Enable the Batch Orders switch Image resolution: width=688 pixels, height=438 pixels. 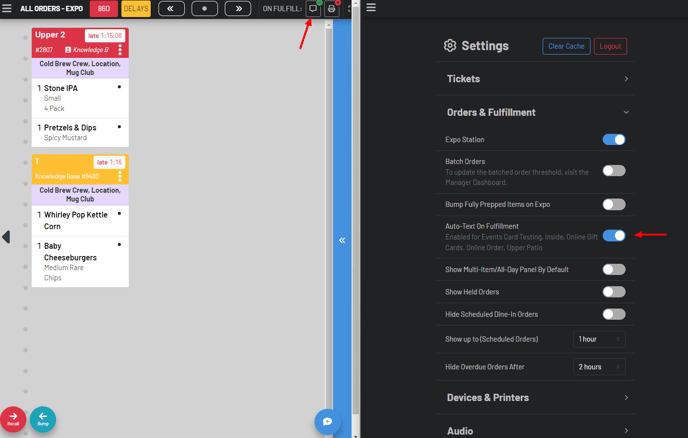click(613, 171)
